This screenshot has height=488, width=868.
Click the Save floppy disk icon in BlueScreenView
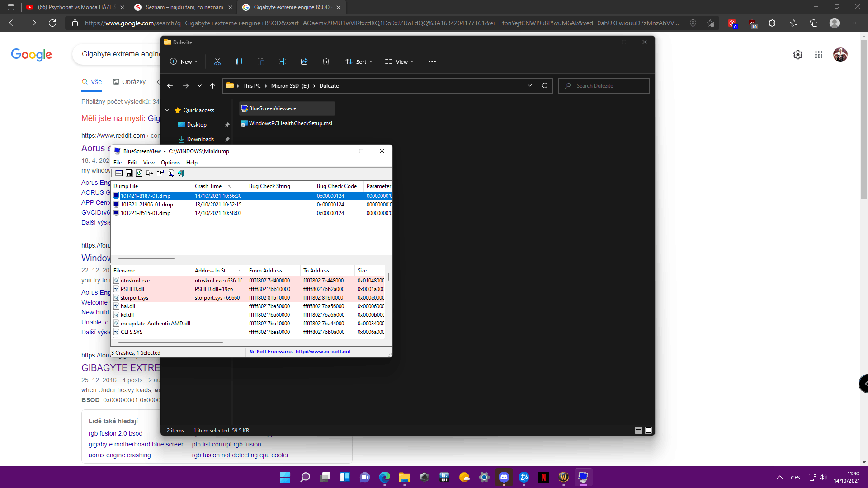tap(129, 173)
